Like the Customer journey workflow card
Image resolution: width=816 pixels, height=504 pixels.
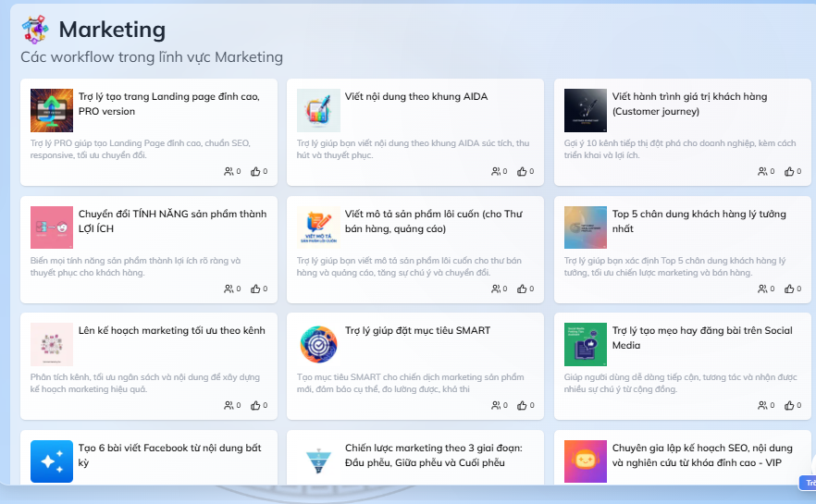791,171
